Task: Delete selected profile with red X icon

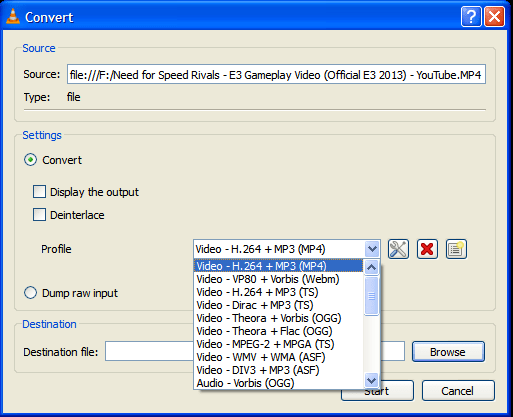Action: click(x=427, y=249)
